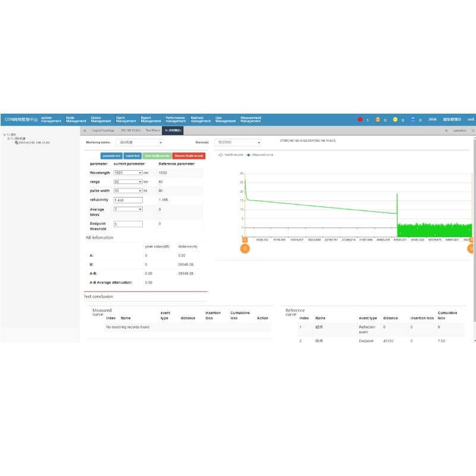Click the red critical alarm indicator

(x=360, y=120)
